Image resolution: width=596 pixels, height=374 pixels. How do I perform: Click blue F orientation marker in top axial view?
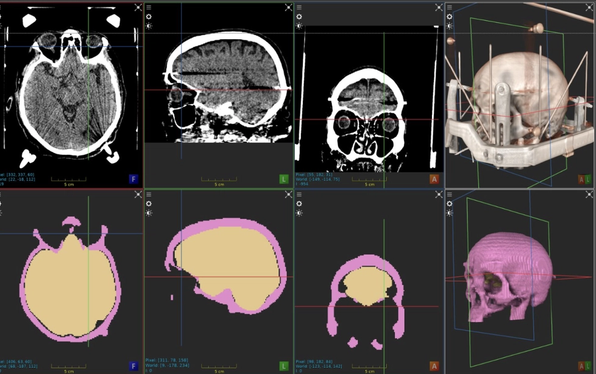click(133, 179)
